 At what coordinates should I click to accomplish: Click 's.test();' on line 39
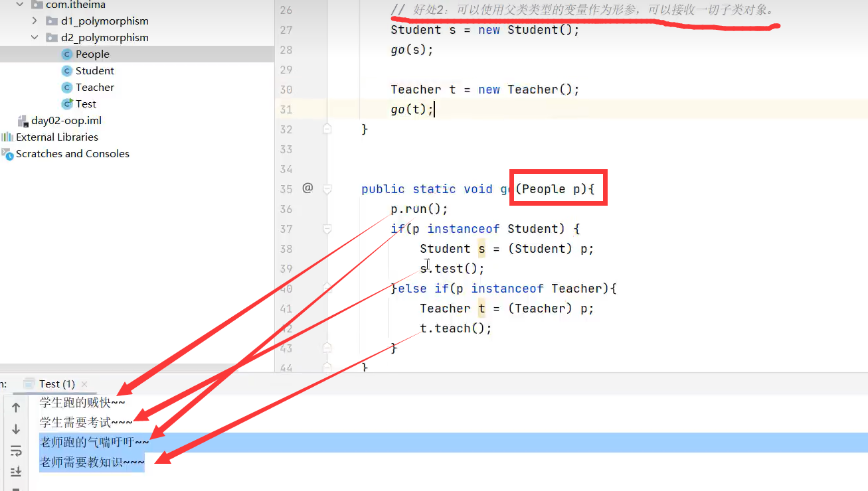click(x=452, y=269)
